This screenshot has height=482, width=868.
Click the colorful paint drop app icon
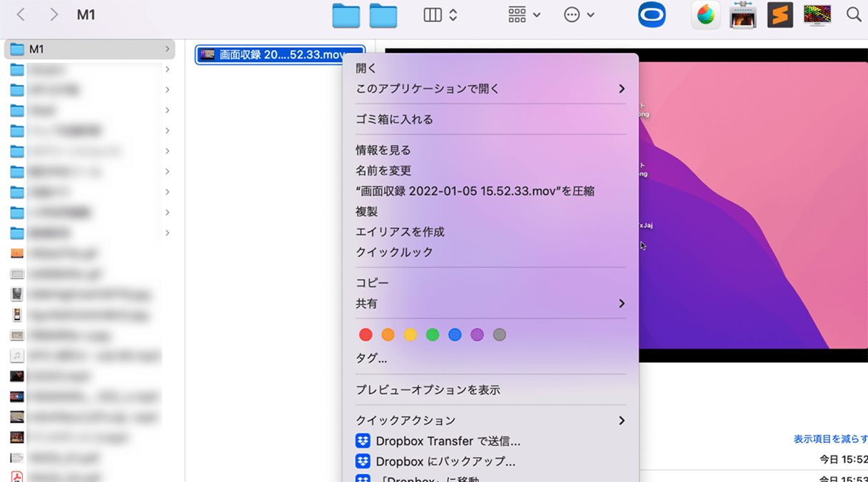tap(706, 15)
